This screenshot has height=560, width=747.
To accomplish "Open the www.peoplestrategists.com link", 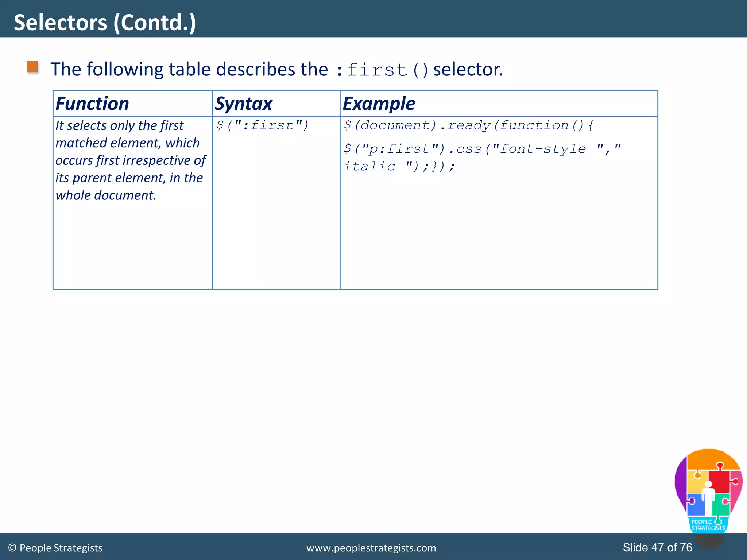I will pyautogui.click(x=371, y=548).
